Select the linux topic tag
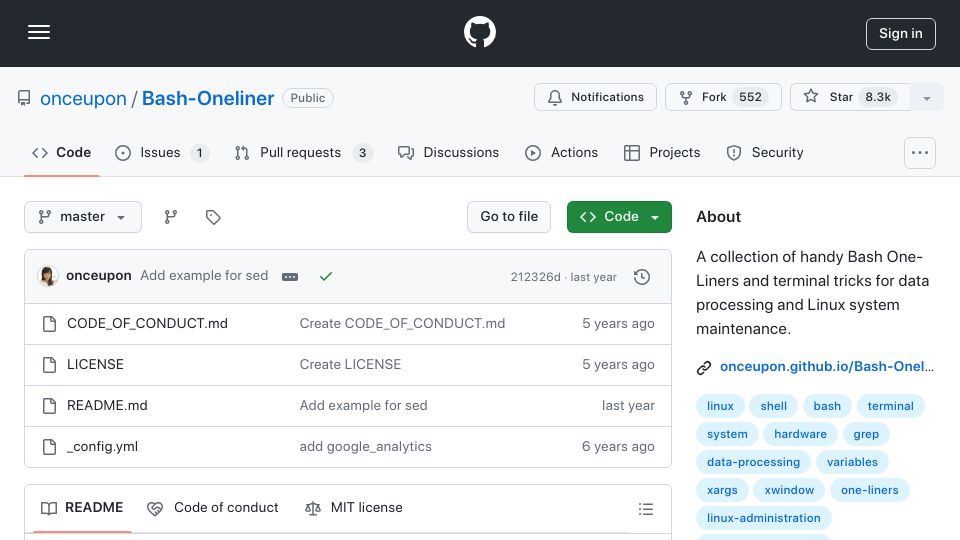This screenshot has height=540, width=960. tap(720, 406)
